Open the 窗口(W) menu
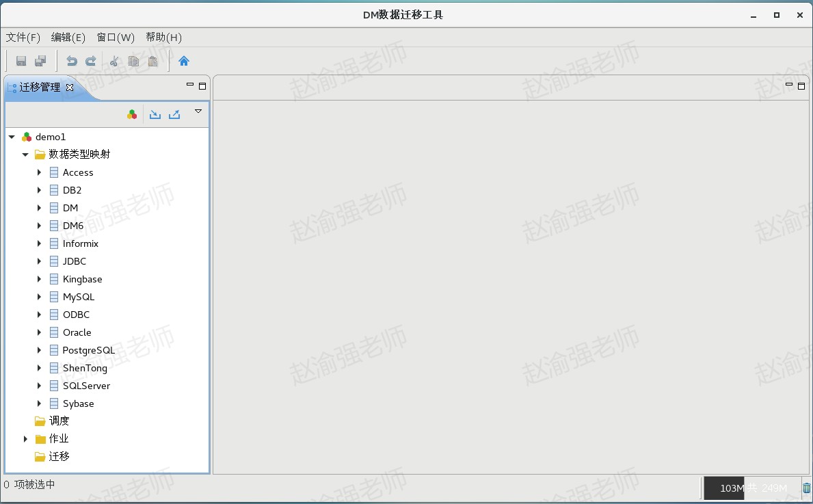Viewport: 813px width, 504px height. pos(116,38)
